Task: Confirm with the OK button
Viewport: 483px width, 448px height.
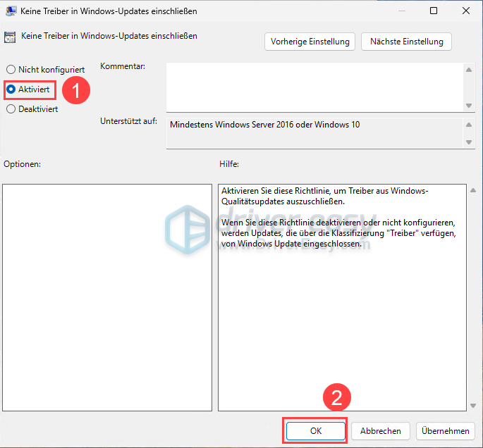Action: tap(315, 431)
